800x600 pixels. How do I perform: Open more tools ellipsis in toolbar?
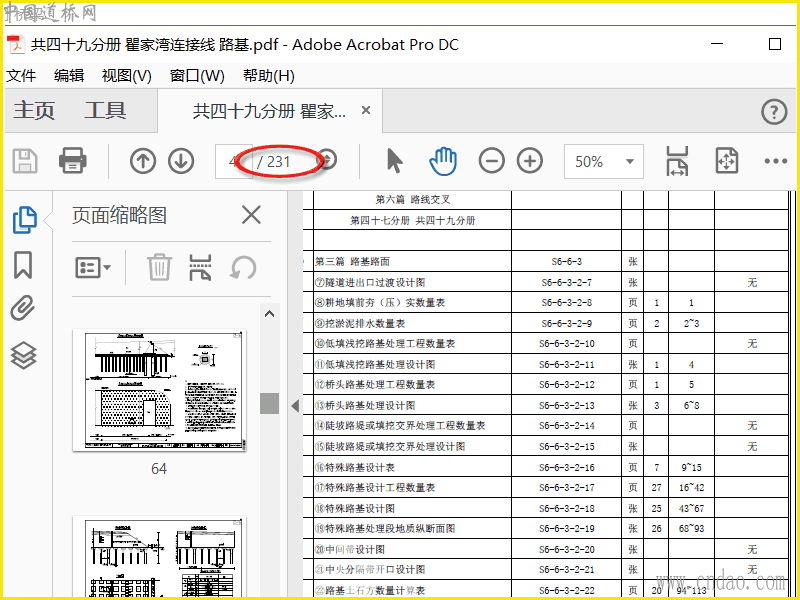coord(776,161)
